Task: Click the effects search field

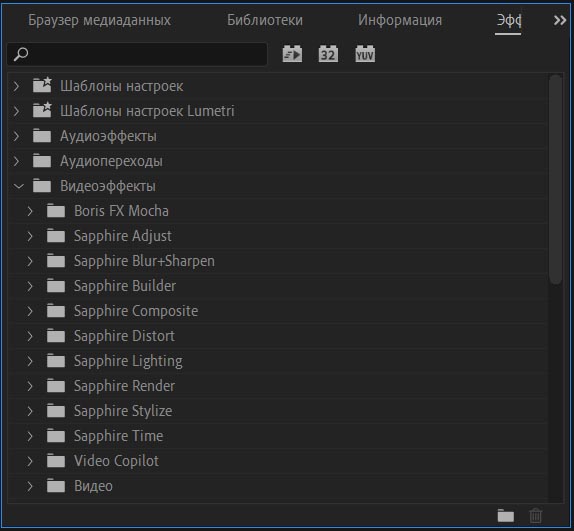Action: [x=137, y=54]
